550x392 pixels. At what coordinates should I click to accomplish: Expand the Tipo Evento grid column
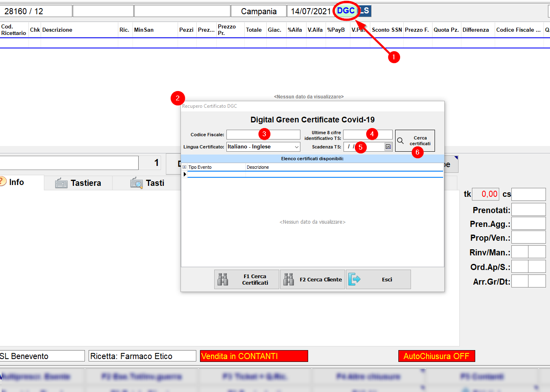click(184, 167)
